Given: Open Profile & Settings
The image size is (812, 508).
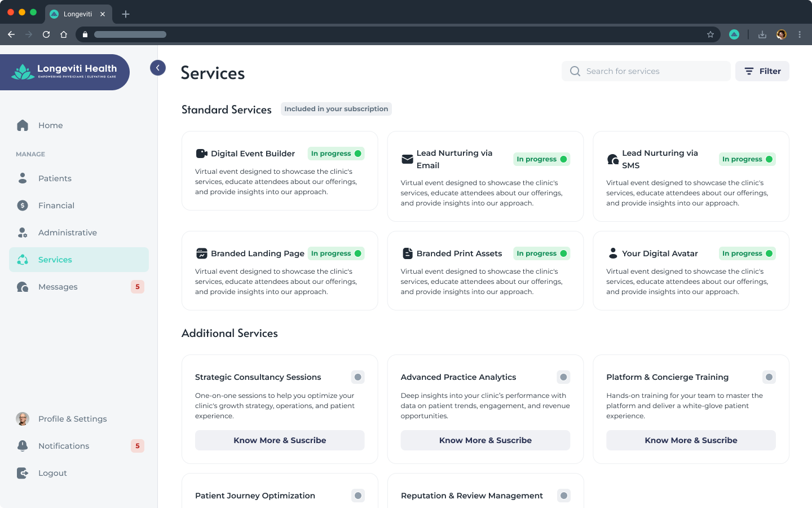Looking at the screenshot, I should click(x=79, y=419).
